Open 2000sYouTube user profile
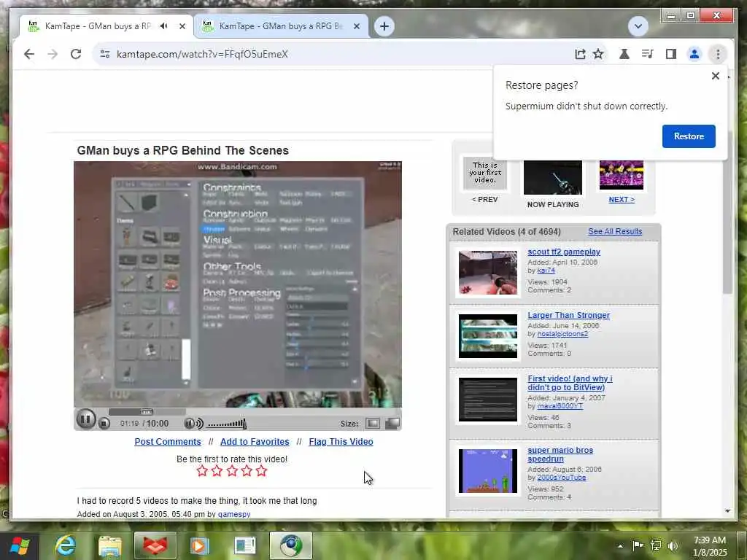The image size is (747, 560). (561, 477)
